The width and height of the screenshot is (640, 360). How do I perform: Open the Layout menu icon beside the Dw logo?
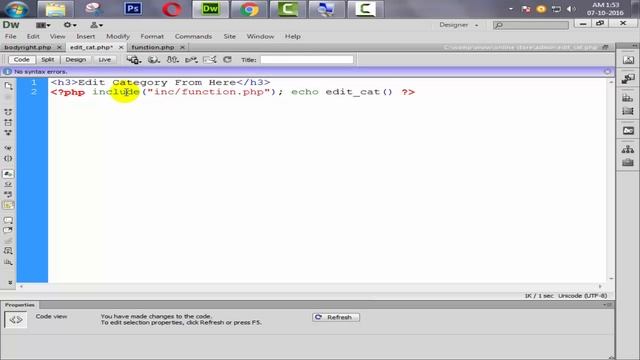tap(42, 25)
